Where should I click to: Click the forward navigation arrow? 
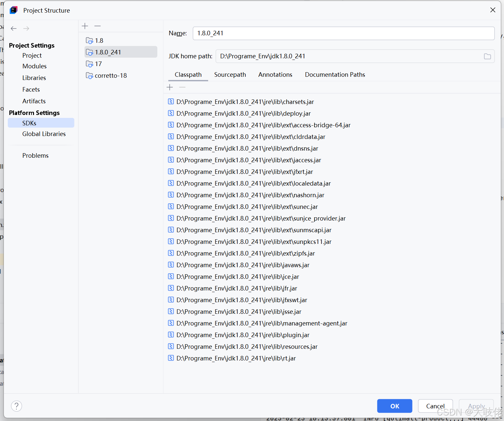(26, 28)
